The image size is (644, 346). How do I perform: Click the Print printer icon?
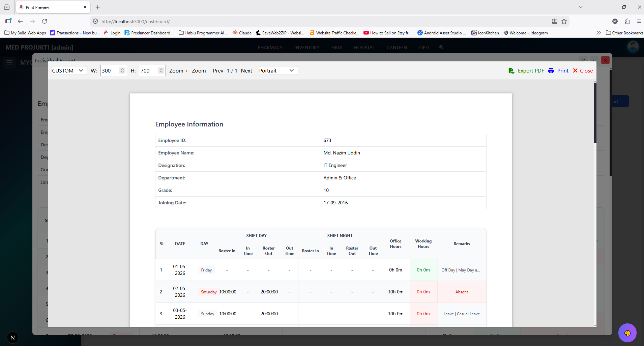[551, 71]
